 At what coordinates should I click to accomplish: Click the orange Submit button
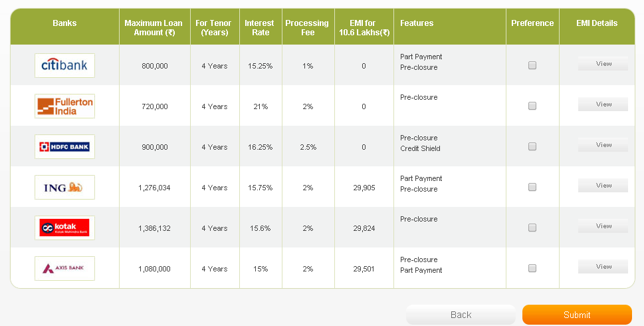click(577, 315)
